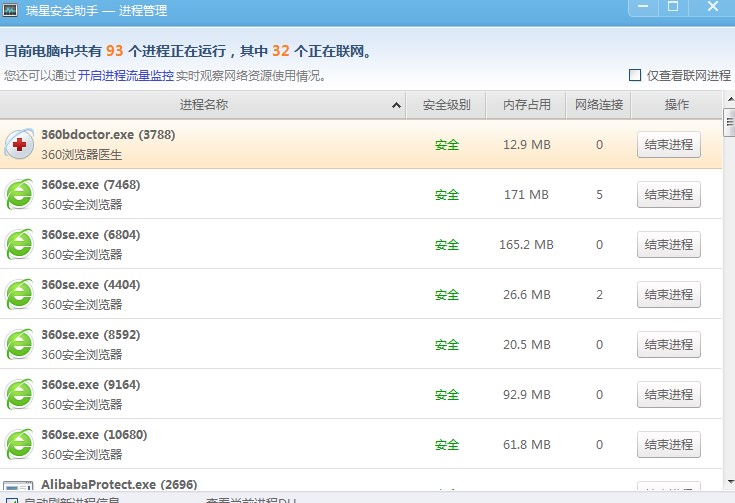Sort by the 内存占用 column header
Image resolution: width=735 pixels, height=503 pixels.
pos(526,105)
